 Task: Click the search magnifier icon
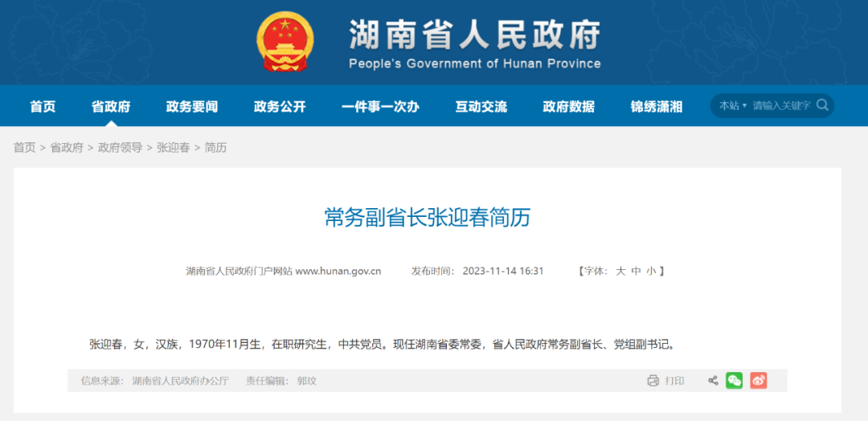tap(823, 105)
